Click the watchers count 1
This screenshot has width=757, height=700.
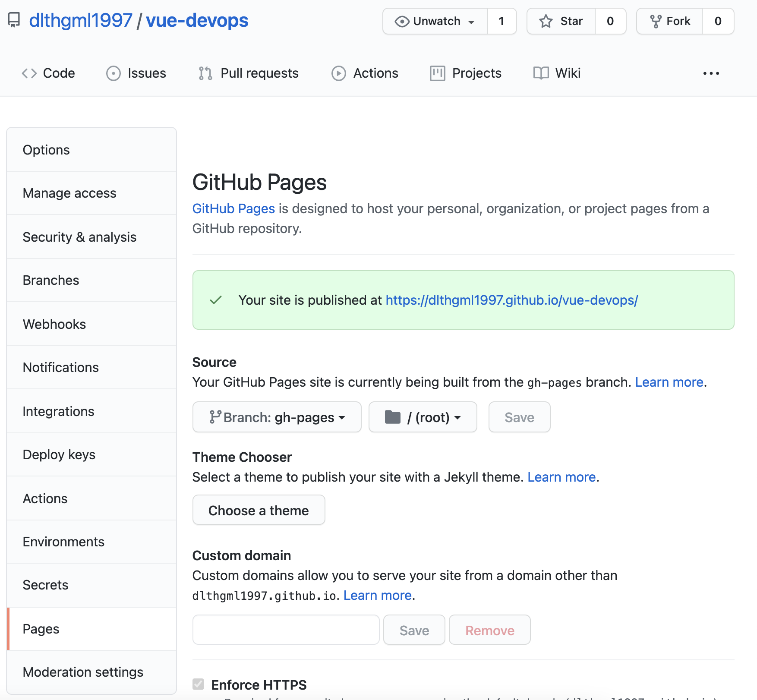(502, 21)
